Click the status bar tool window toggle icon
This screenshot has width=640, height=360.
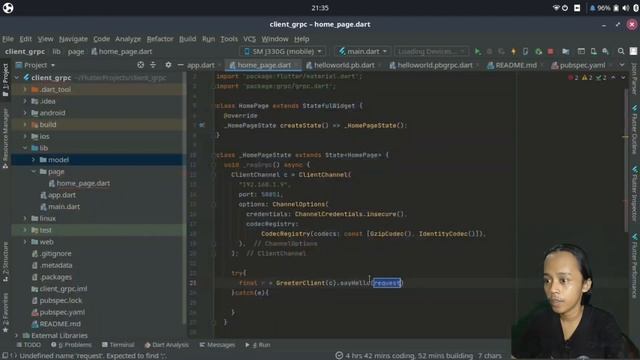point(5,356)
